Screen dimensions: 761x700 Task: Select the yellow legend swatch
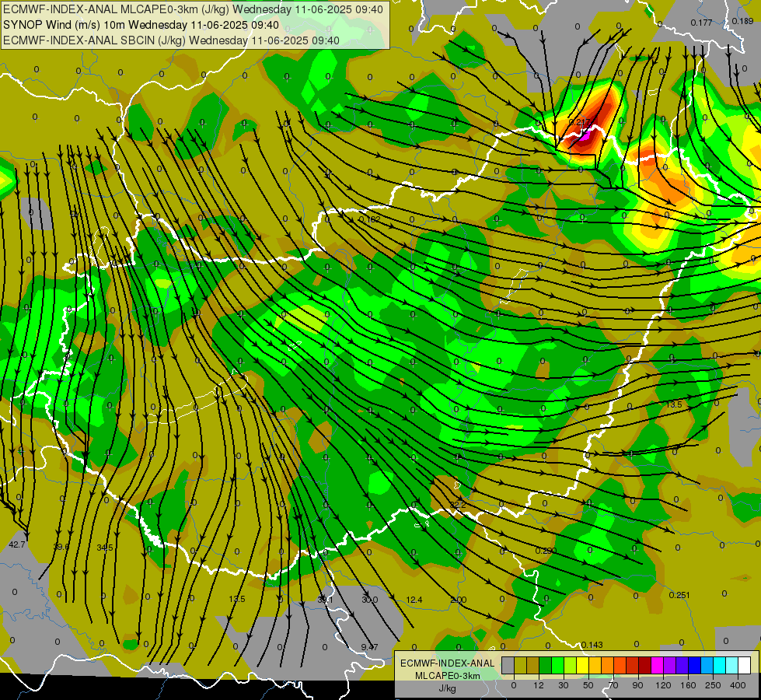(x=582, y=666)
